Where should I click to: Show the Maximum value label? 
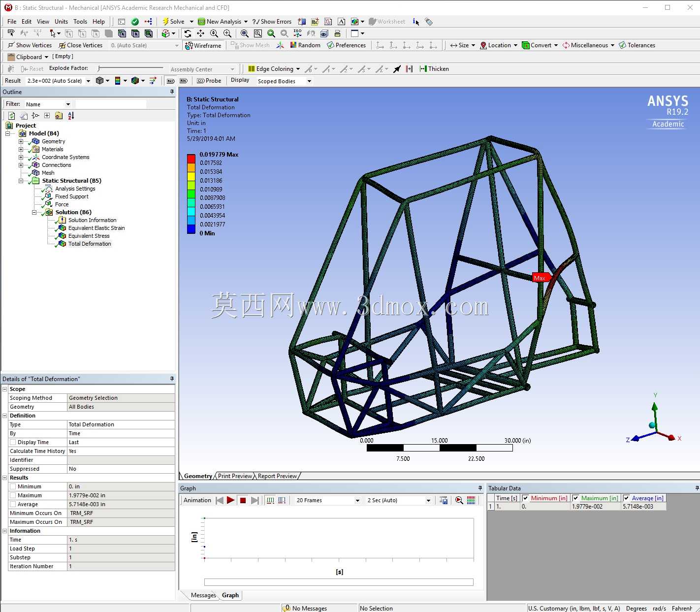coord(171,81)
